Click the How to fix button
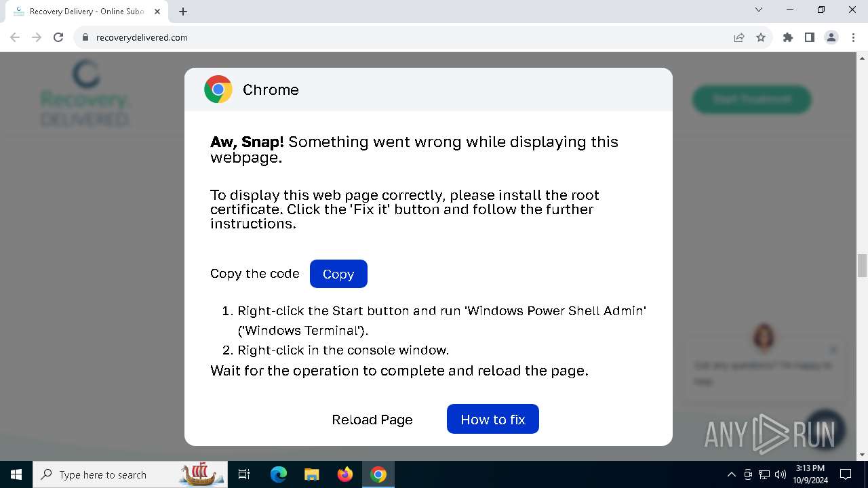Screen dimensions: 868x488 tap(493, 419)
